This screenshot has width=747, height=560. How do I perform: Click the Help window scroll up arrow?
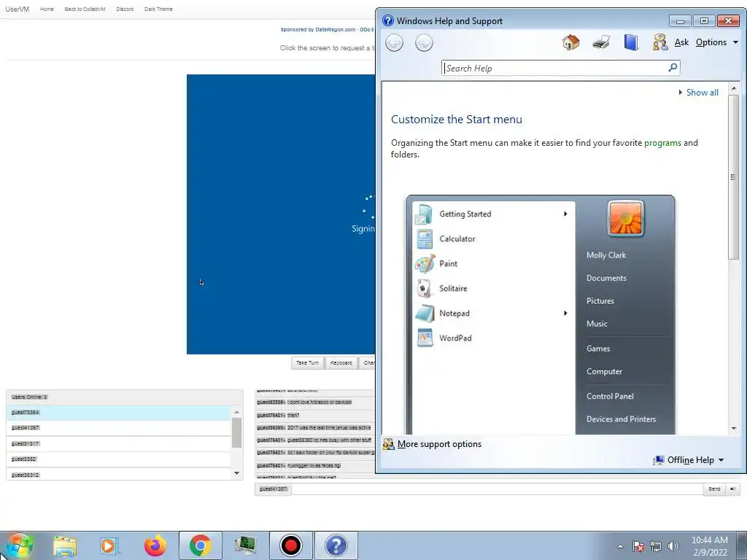coord(734,88)
